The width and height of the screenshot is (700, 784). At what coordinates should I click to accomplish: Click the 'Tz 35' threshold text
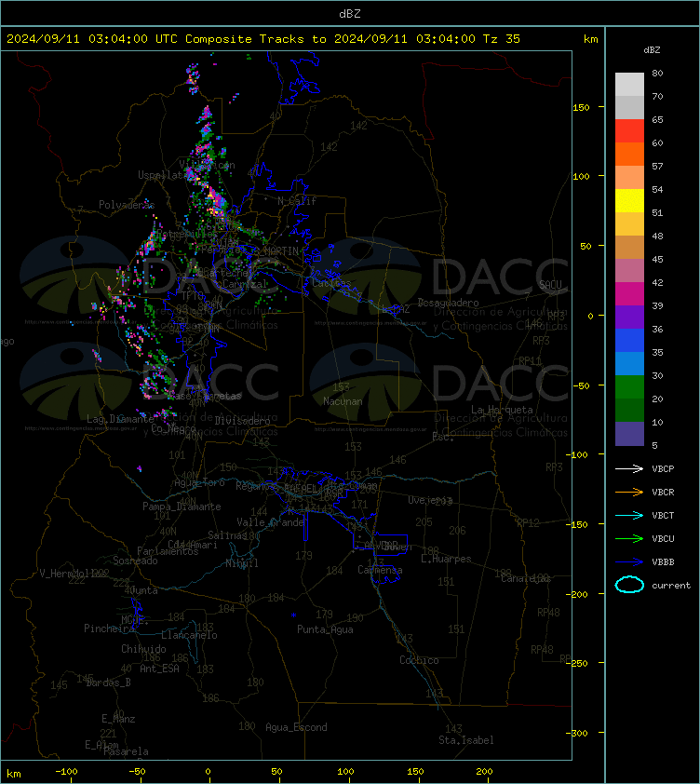(x=502, y=38)
